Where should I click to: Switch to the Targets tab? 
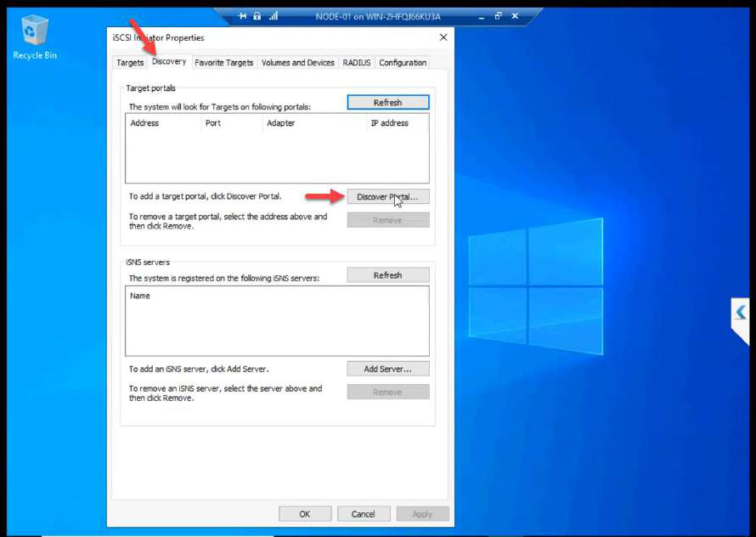(x=130, y=63)
